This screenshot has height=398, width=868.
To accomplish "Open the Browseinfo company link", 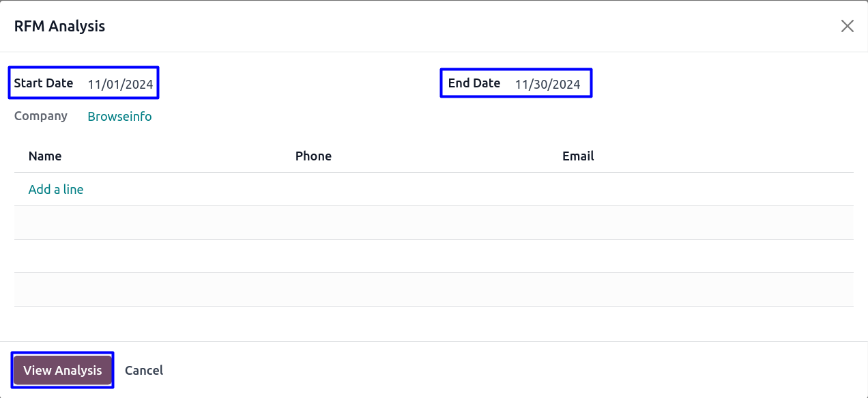I will 119,117.
